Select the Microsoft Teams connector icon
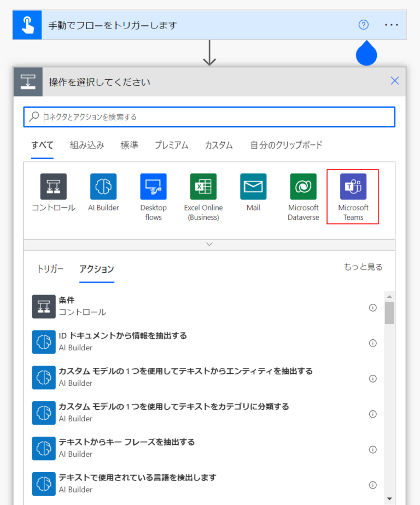Screen dimensions: 420x505 (x=353, y=186)
